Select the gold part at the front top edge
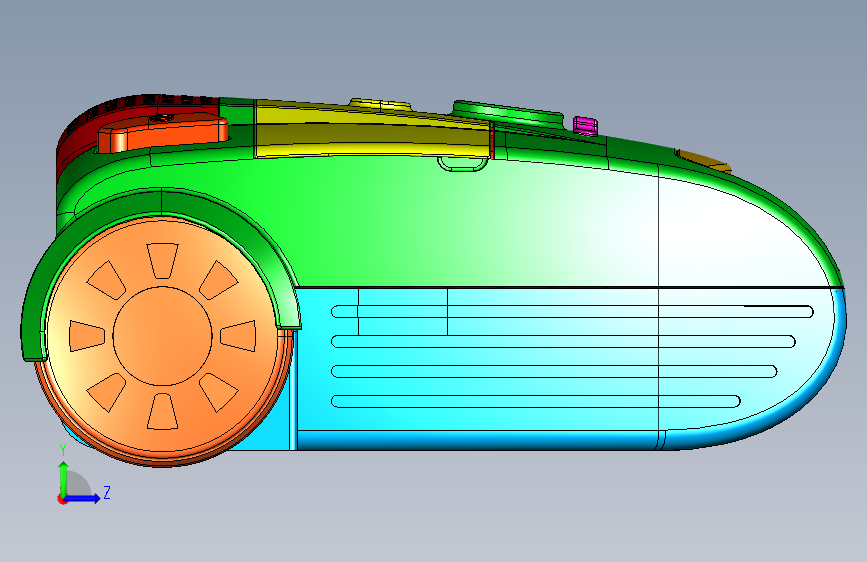Screen dimensions: 867x562 coord(703,160)
